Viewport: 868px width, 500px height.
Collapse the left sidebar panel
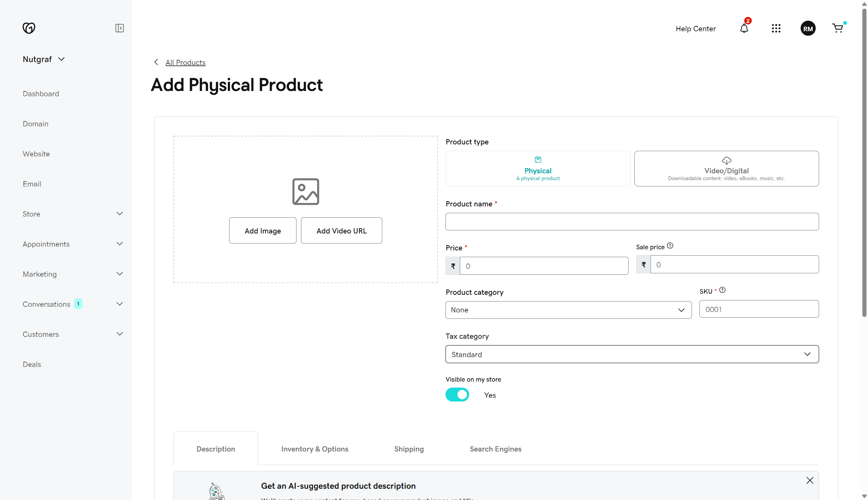[119, 28]
